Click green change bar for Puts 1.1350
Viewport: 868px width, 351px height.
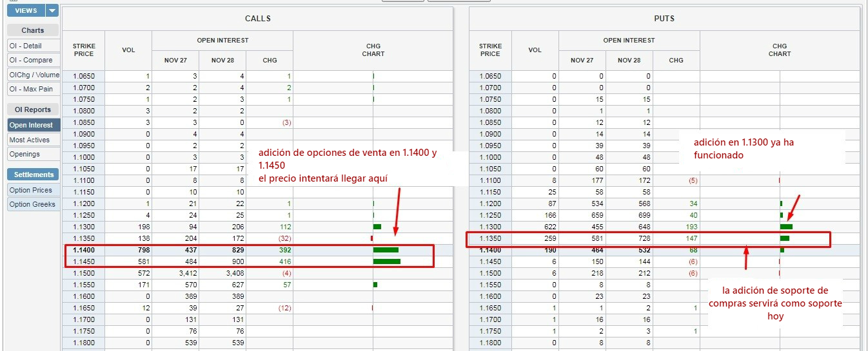pyautogui.click(x=784, y=238)
